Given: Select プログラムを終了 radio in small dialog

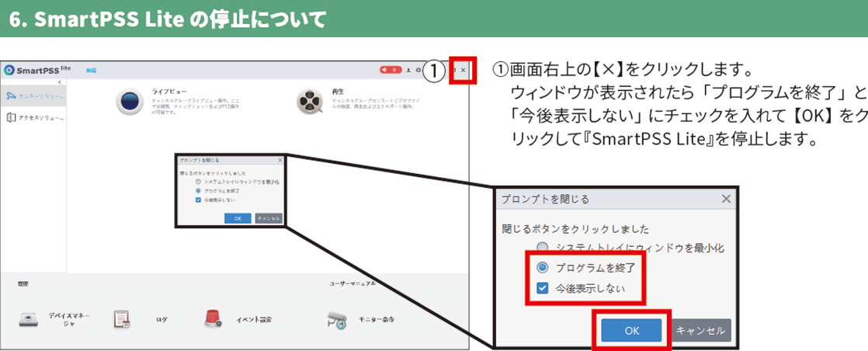Looking at the screenshot, I should pyautogui.click(x=198, y=190).
